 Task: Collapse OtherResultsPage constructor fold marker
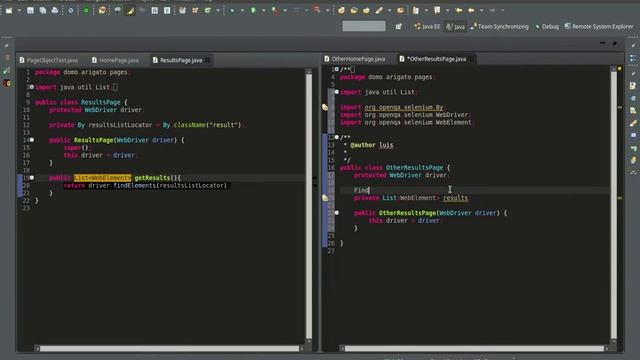coord(337,213)
